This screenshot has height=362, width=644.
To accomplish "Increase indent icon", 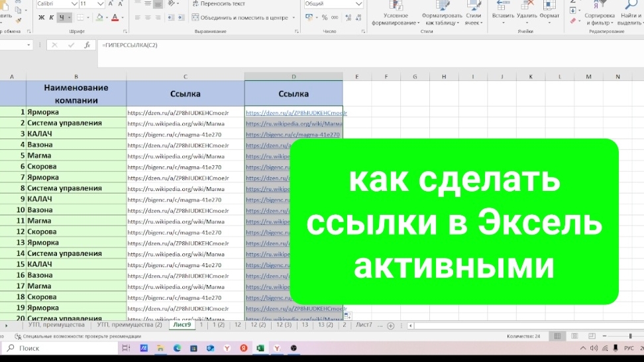I will click(x=181, y=18).
